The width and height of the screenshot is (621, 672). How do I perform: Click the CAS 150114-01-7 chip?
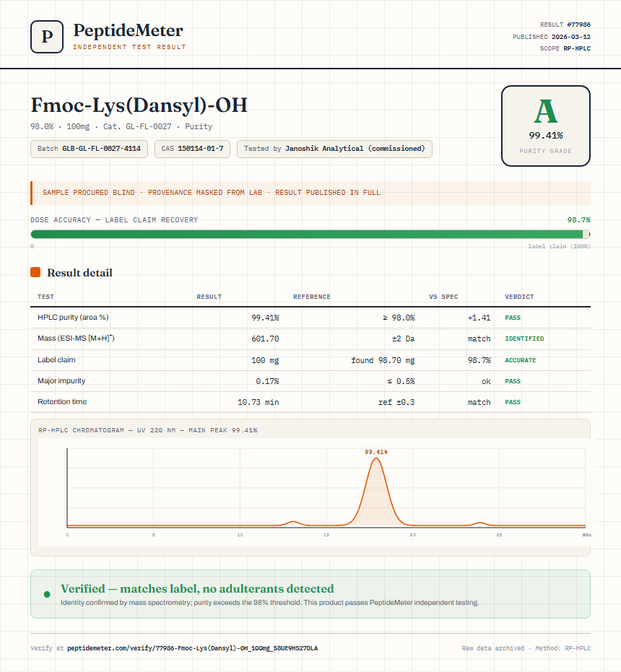tap(192, 149)
